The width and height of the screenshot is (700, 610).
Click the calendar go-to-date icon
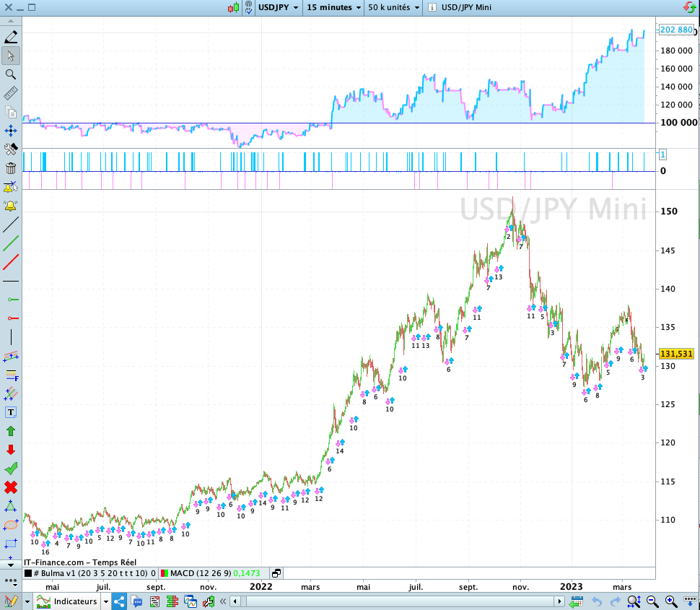coord(577,601)
